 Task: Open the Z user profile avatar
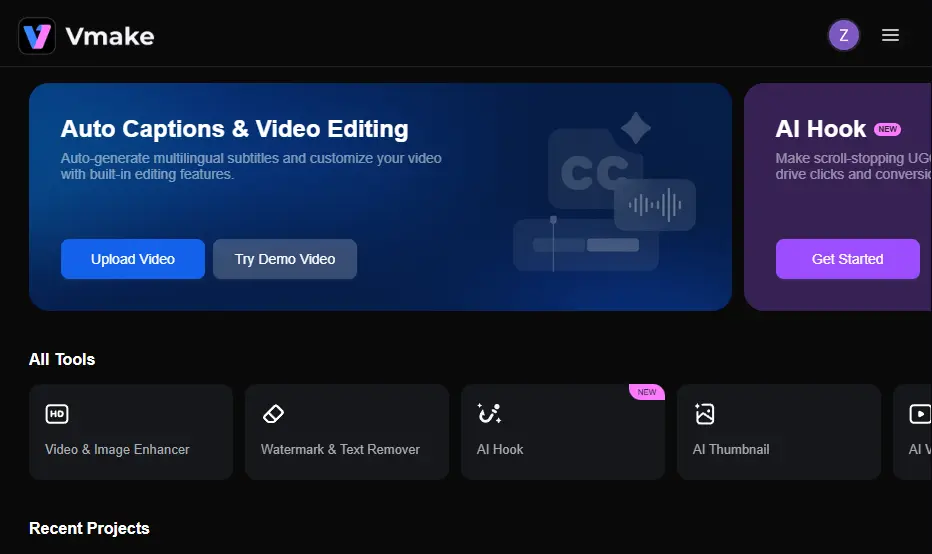click(843, 36)
